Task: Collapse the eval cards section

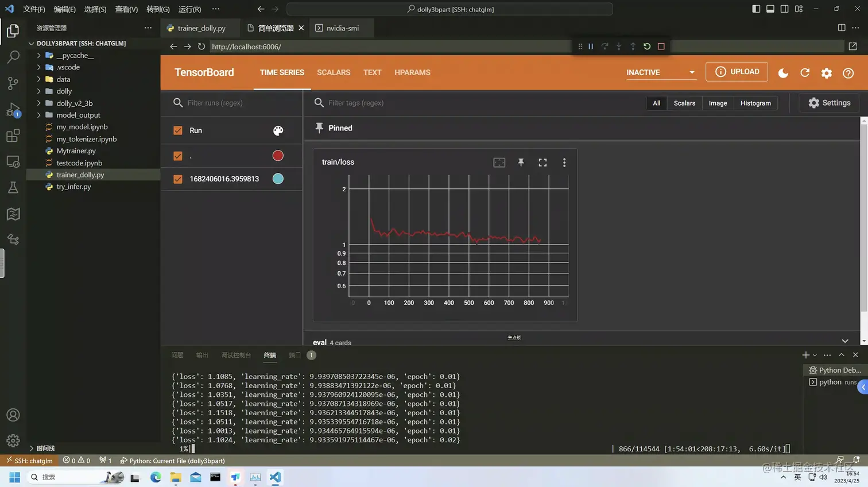Action: (x=845, y=341)
